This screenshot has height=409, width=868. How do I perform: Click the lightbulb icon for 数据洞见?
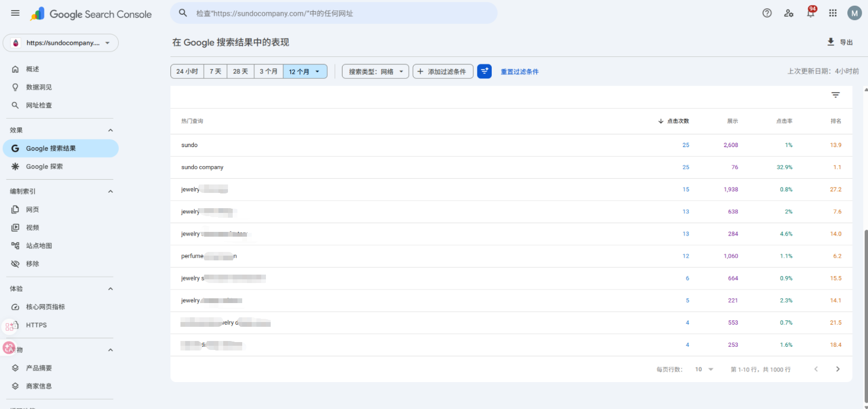(15, 87)
